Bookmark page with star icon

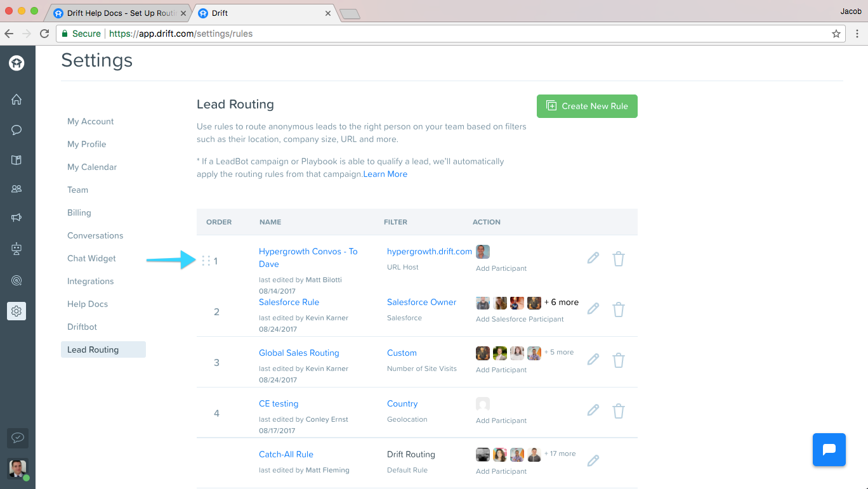tap(836, 34)
